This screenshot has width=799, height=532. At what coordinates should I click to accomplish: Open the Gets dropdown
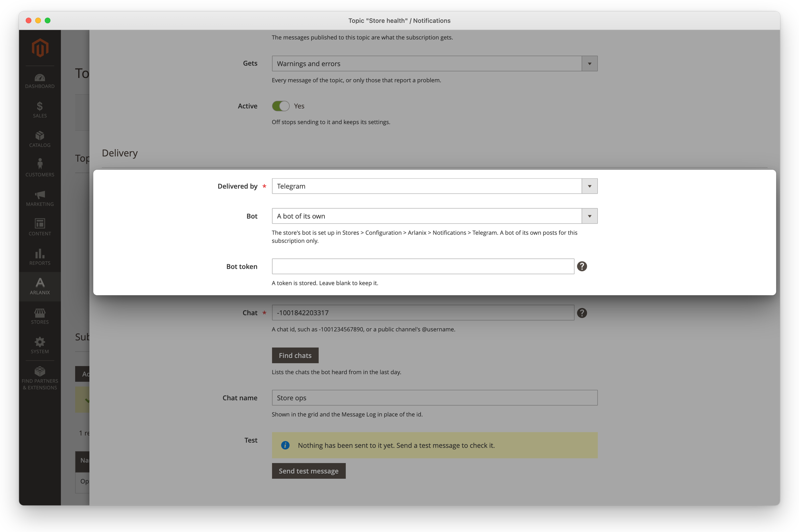[435, 63]
